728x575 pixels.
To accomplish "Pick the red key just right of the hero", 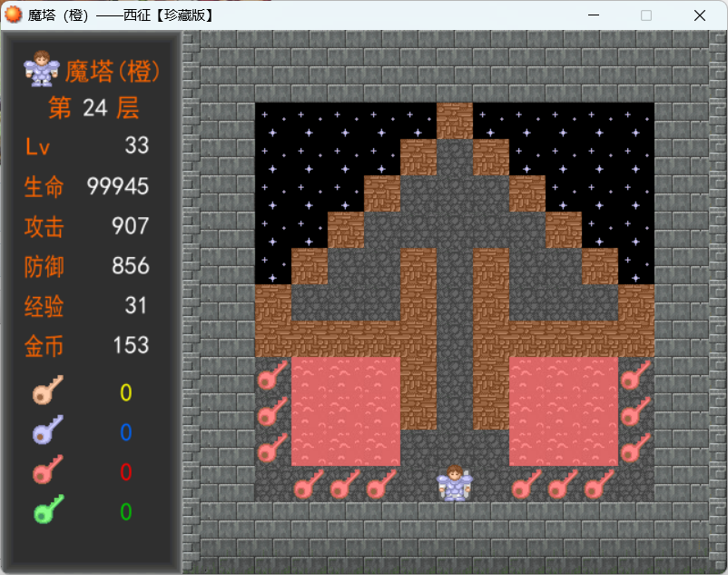I will click(x=527, y=484).
